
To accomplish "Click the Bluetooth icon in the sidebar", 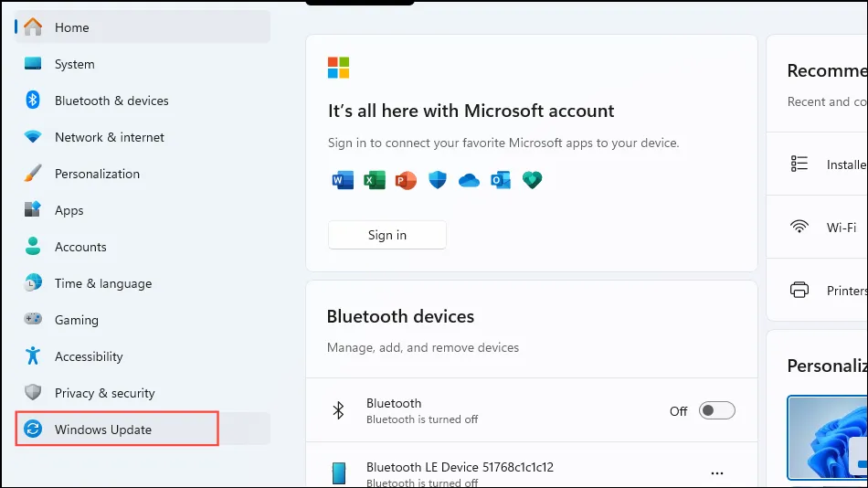I will coord(33,101).
